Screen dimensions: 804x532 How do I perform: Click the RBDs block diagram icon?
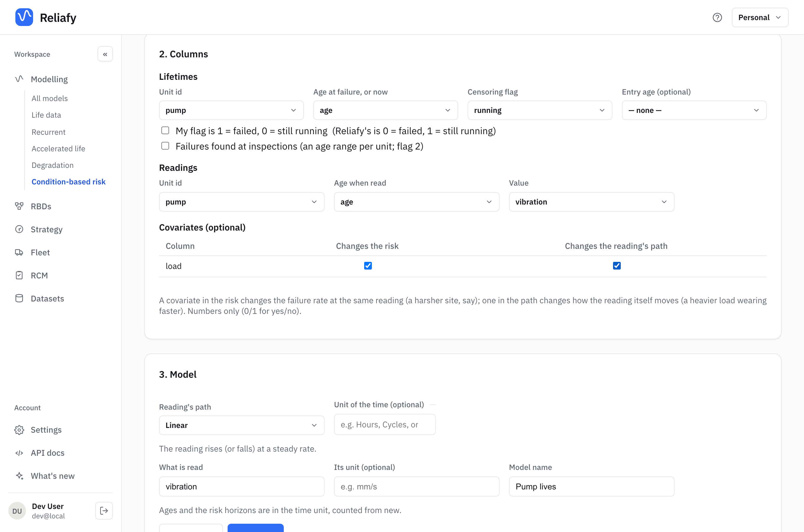[19, 206]
